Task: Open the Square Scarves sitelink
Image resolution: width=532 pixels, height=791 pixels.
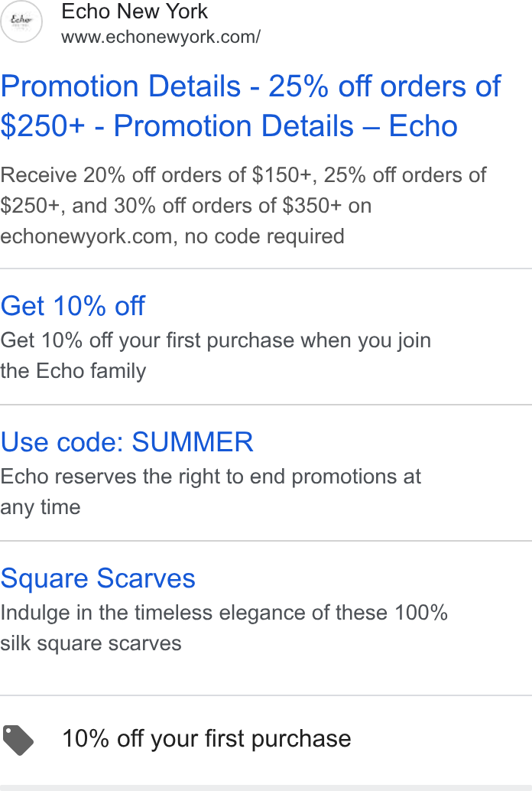Action: (98, 578)
